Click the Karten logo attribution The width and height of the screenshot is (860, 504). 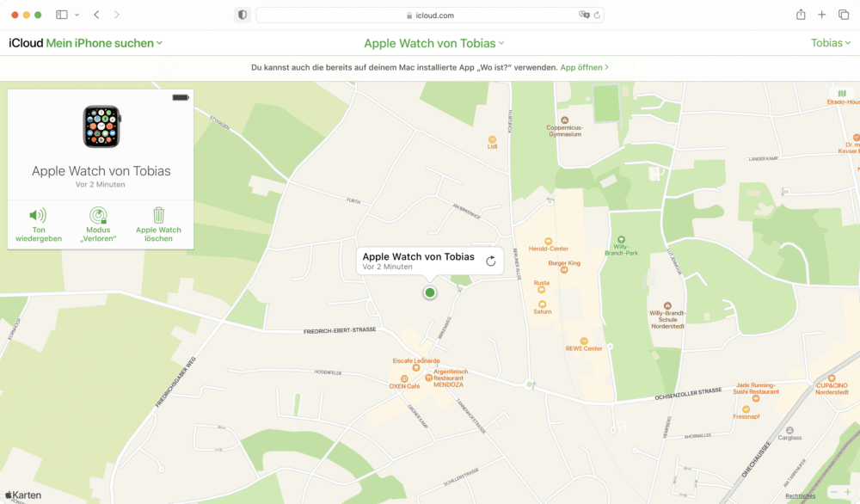[23, 495]
